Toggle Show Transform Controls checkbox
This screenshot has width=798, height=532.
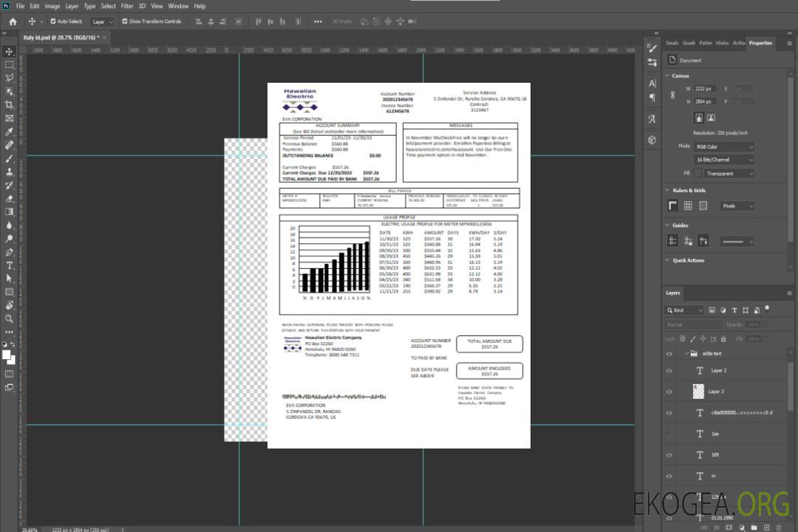(125, 21)
